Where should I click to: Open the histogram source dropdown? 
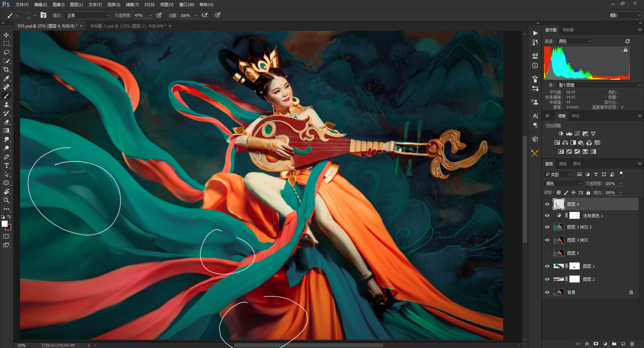599,85
